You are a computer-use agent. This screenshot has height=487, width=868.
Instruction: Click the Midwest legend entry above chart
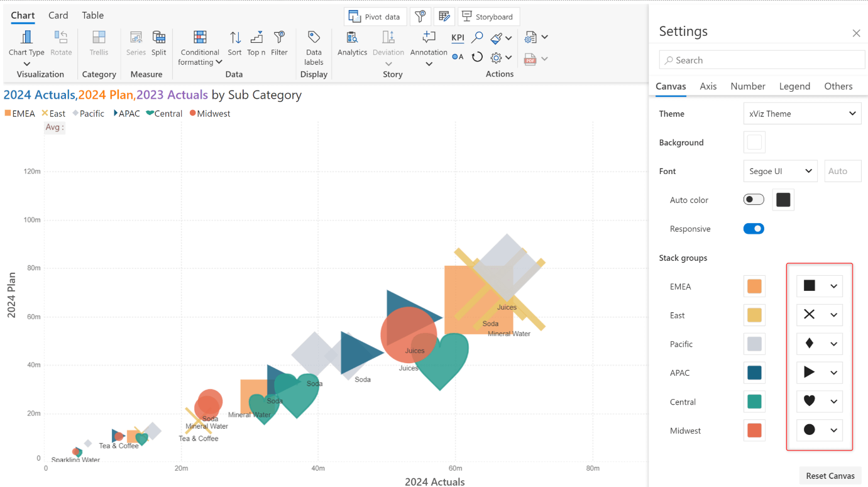tap(210, 114)
